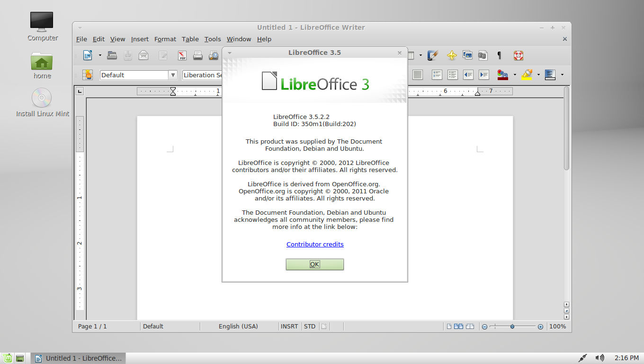The image size is (644, 364).
Task: Click the paragraph Background Color icon
Action: click(550, 75)
